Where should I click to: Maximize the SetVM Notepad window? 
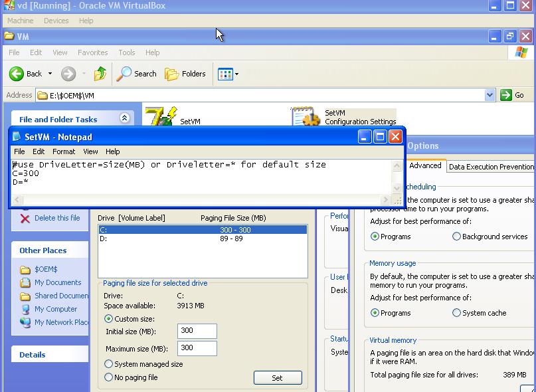point(380,137)
